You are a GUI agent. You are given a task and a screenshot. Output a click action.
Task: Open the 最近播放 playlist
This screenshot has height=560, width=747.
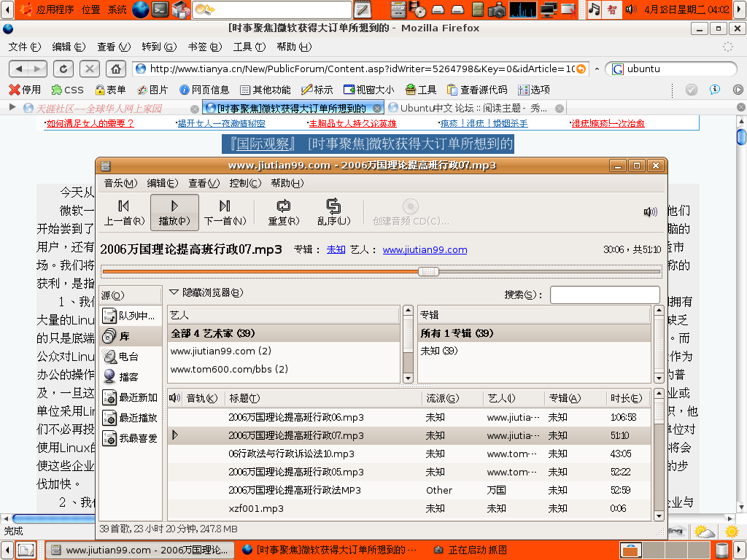tap(130, 418)
